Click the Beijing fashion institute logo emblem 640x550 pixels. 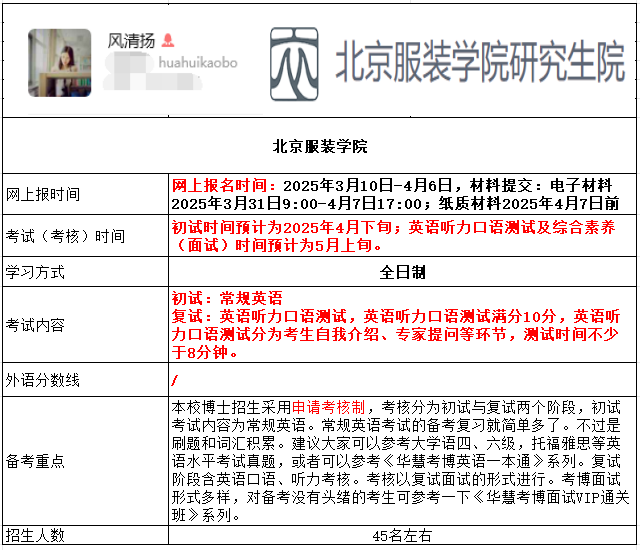294,64
